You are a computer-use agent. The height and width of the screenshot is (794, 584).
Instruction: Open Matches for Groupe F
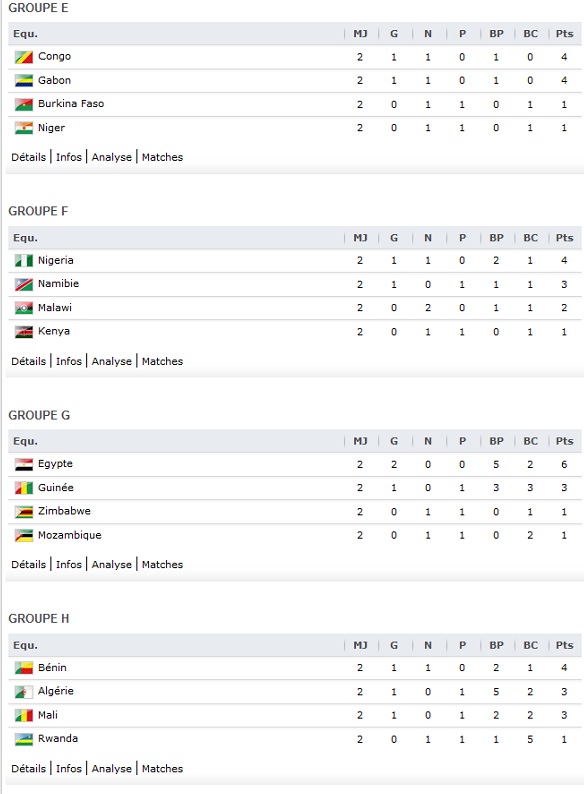tap(162, 362)
